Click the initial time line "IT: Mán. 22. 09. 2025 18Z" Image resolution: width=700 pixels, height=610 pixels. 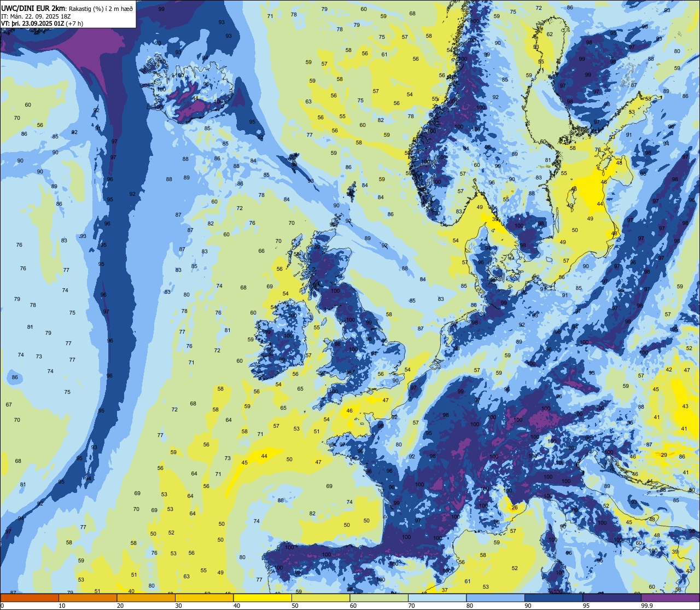[36, 16]
